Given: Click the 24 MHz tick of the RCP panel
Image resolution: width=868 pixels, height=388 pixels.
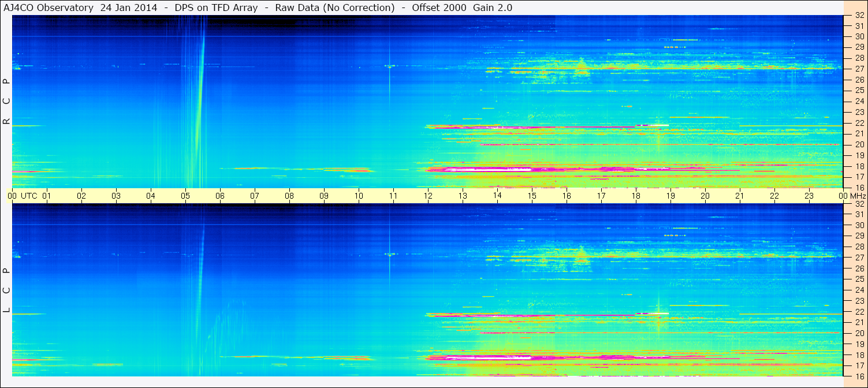Looking at the screenshot, I should [859, 101].
